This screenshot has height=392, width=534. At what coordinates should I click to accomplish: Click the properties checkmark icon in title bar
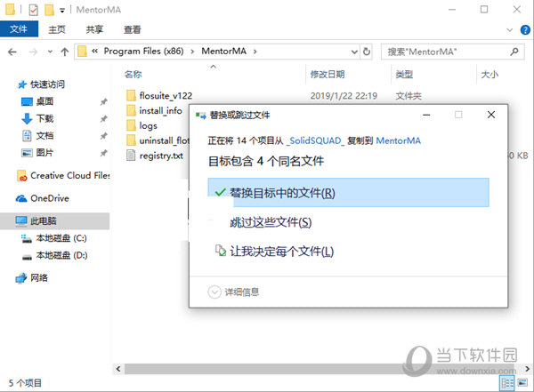33,10
